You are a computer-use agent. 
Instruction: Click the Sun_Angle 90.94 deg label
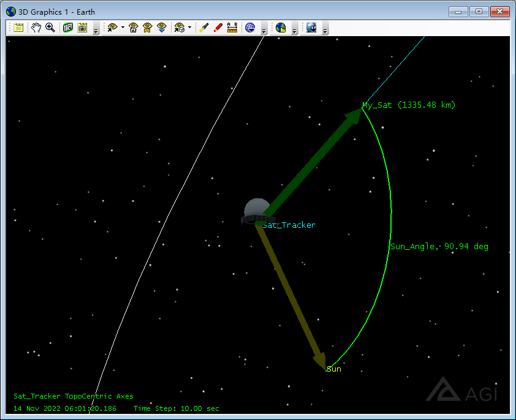point(439,246)
